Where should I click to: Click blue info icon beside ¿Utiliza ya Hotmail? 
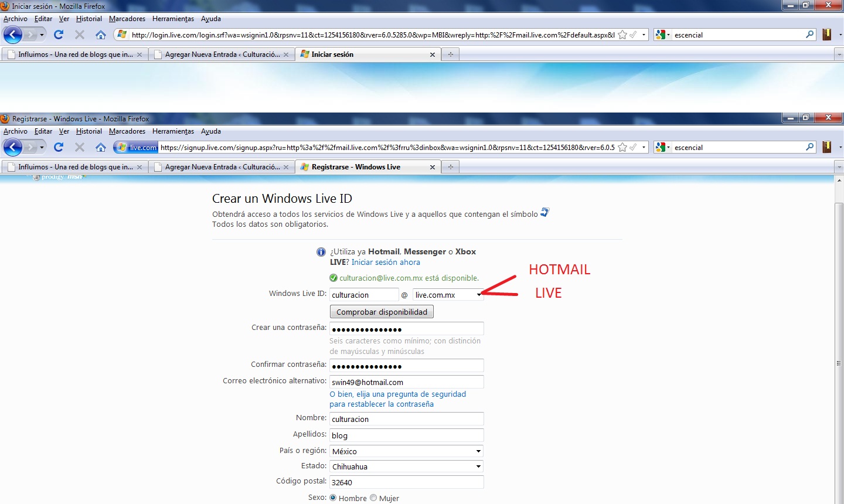321,252
